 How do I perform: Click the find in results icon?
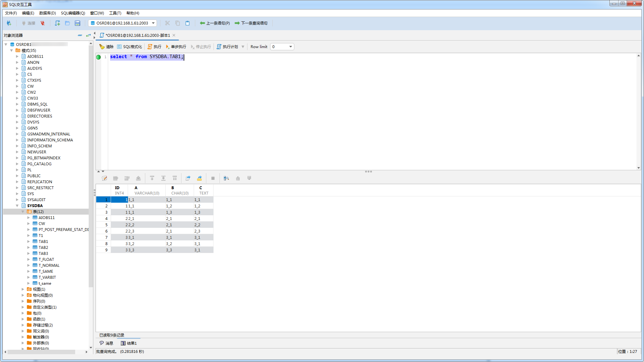pos(226,178)
